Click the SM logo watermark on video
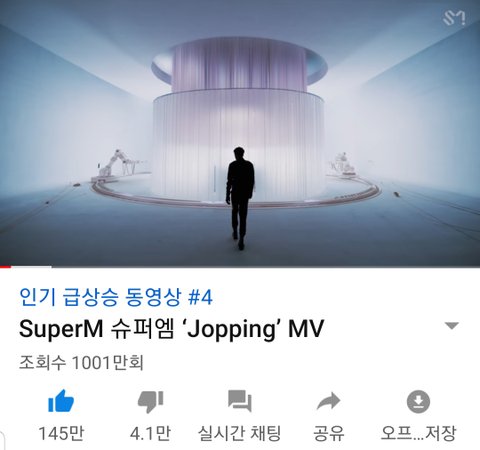This screenshot has width=480, height=450. (454, 18)
